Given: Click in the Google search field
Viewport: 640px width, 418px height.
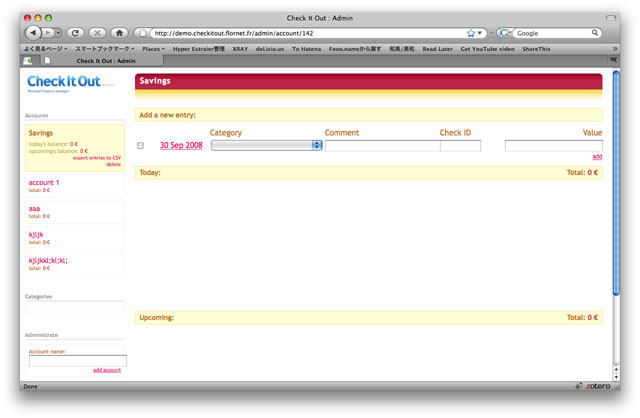Looking at the screenshot, I should coord(552,33).
